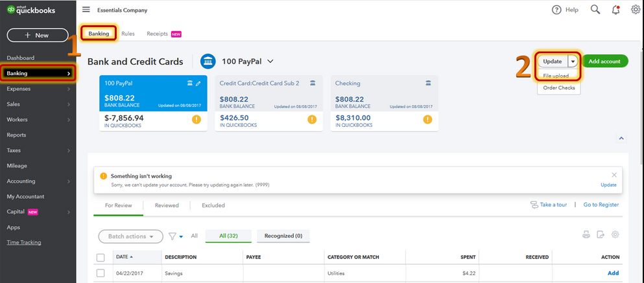Click warning icon on Credit Card Sub 2 card
The image size is (644, 283).
(x=312, y=120)
